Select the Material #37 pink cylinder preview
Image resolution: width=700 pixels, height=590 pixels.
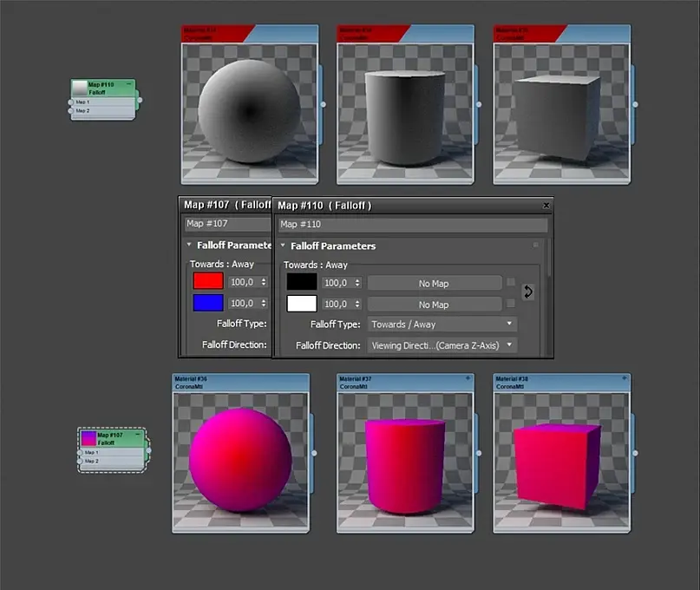(405, 460)
